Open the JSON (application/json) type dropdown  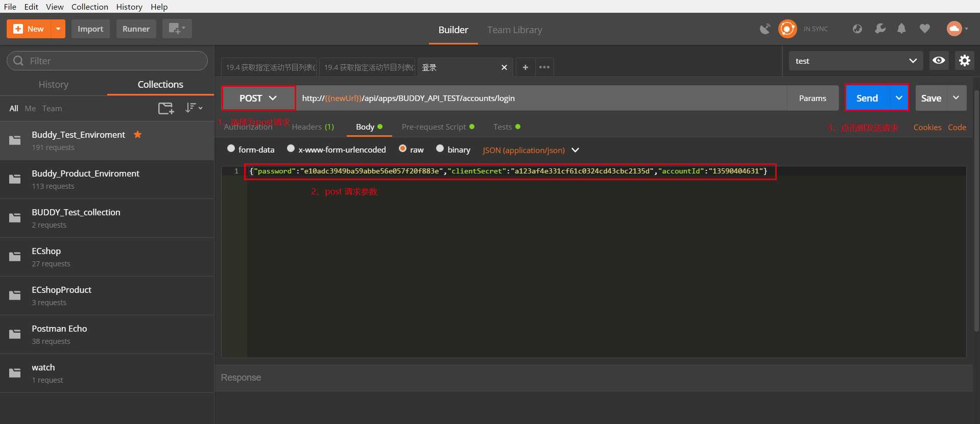(531, 150)
